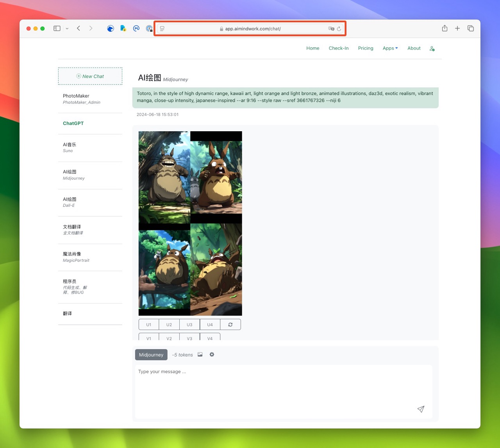Create variation with the V1 button

[149, 337]
